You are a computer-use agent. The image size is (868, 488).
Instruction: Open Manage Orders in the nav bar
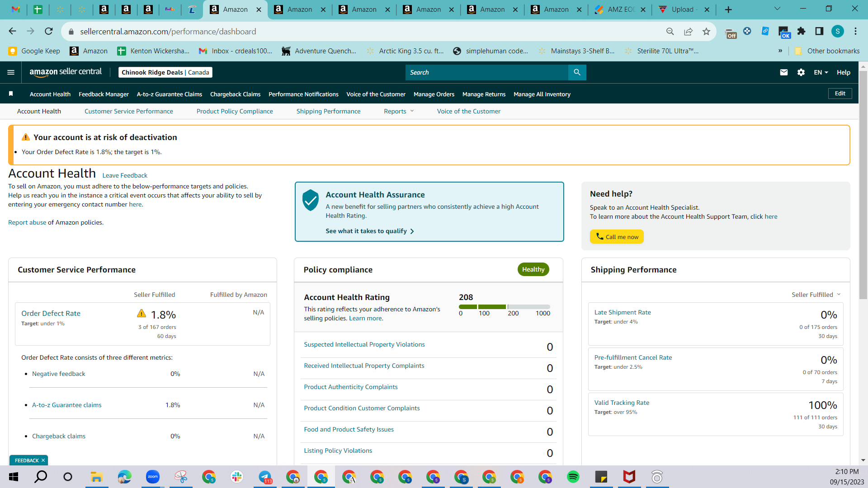tap(434, 94)
